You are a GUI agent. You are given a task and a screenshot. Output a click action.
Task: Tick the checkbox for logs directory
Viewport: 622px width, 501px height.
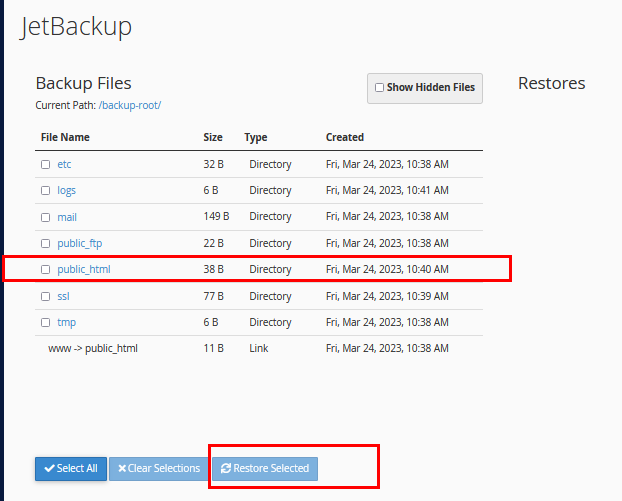pyautogui.click(x=46, y=190)
